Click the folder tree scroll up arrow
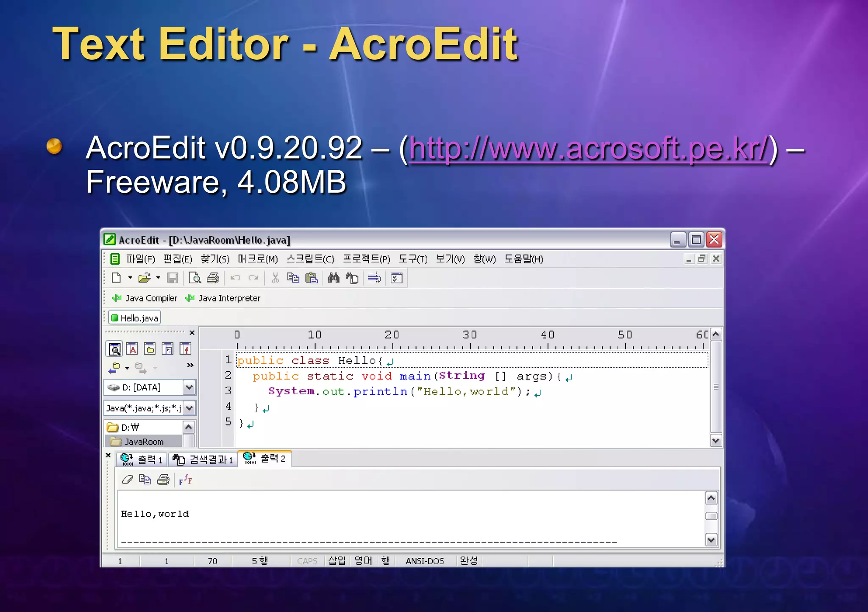 point(189,426)
